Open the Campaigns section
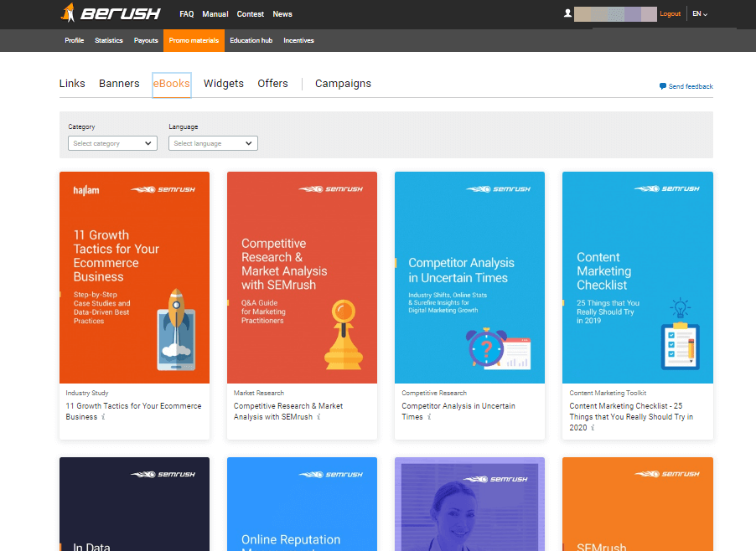 pyautogui.click(x=343, y=84)
